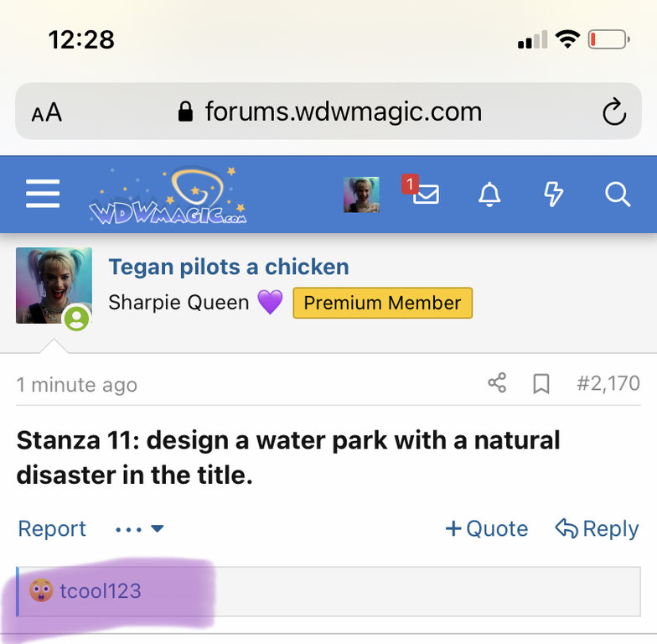Add this post to multi-quote
Viewport: 657px width, 644px height.
point(486,529)
